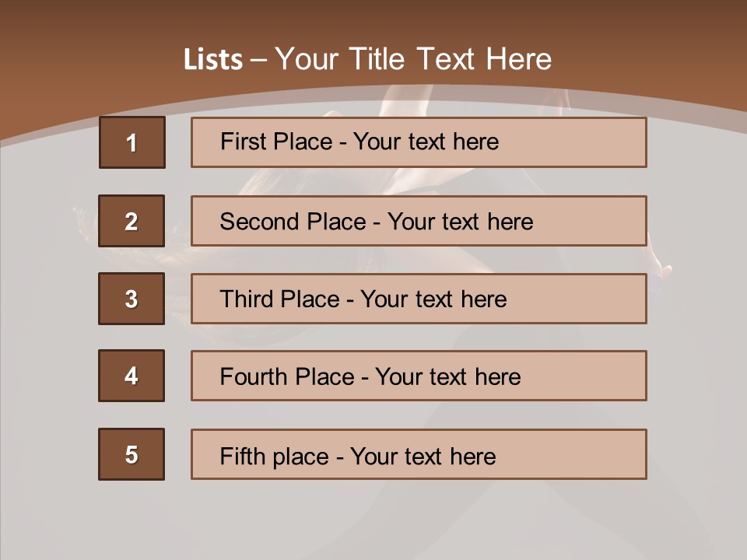747x560 pixels.
Task: Click the words Fourth Place
Action: pyautogui.click(x=287, y=376)
